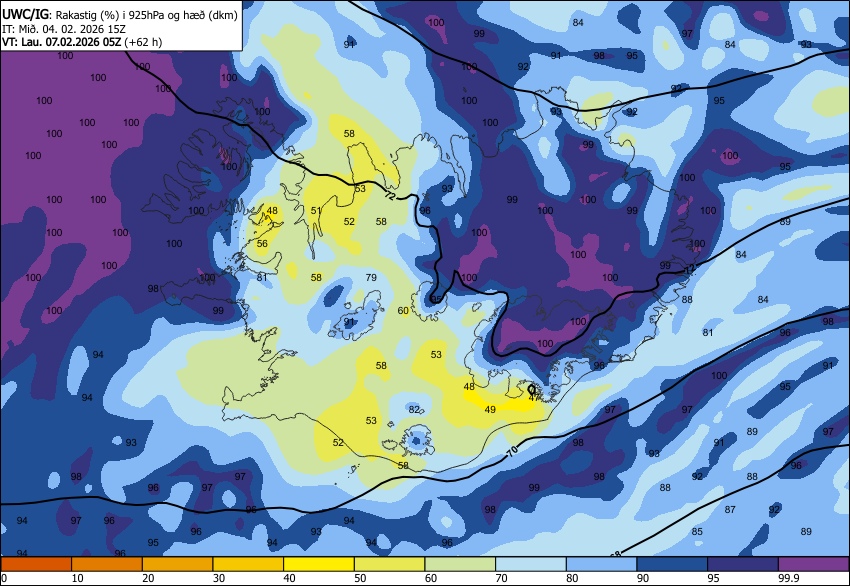Choose the 80–90 light blue legend swatch
Image resolution: width=850 pixels, height=586 pixels.
(x=601, y=564)
